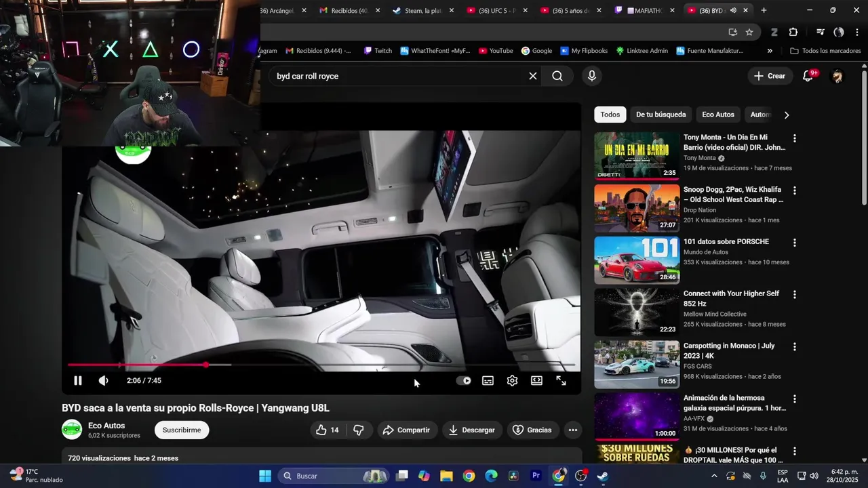Open options for Animación galaxia video
This screenshot has height=488, width=868.
(x=795, y=399)
